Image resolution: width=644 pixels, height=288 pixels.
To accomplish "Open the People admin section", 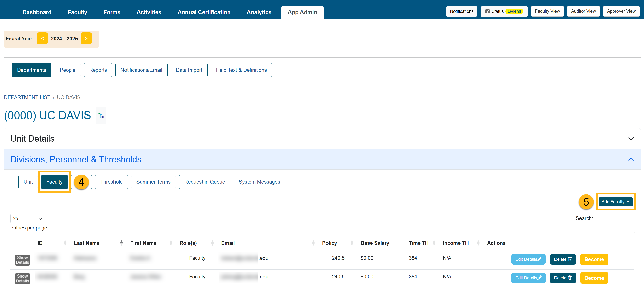I will click(x=68, y=70).
